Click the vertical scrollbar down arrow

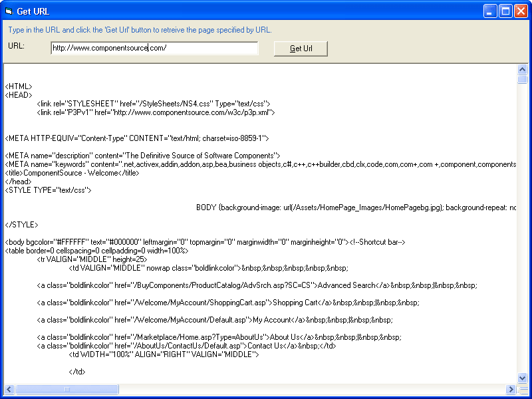522,377
